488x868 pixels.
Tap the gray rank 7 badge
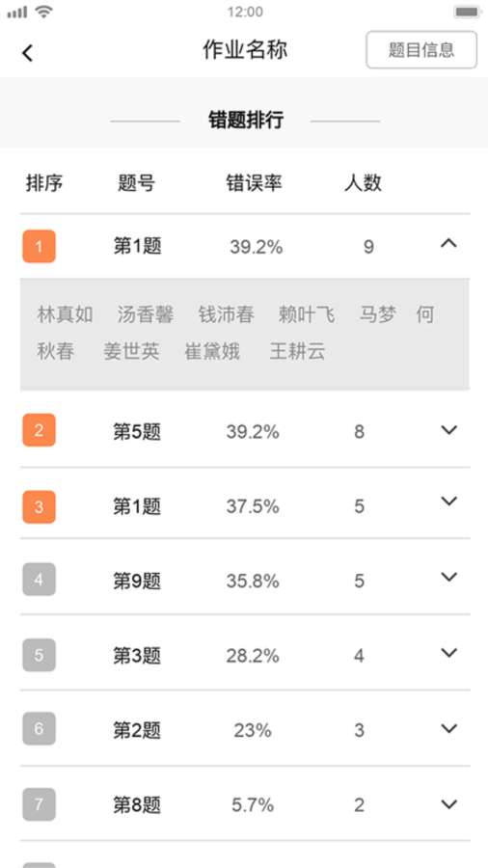39,804
